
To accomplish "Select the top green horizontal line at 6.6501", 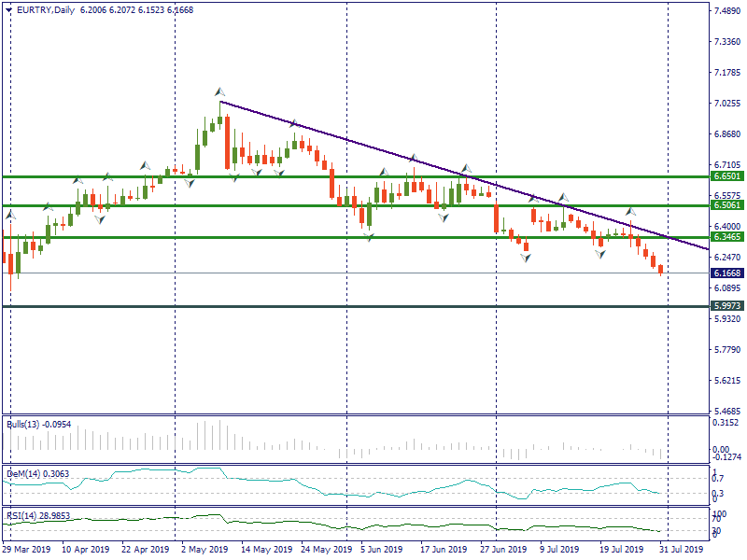I will click(280, 175).
